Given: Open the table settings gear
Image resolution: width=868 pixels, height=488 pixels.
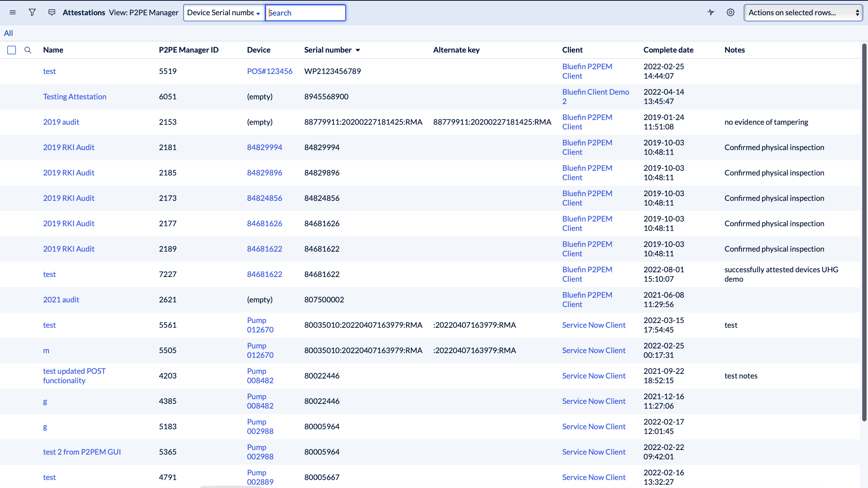Looking at the screenshot, I should 731,12.
